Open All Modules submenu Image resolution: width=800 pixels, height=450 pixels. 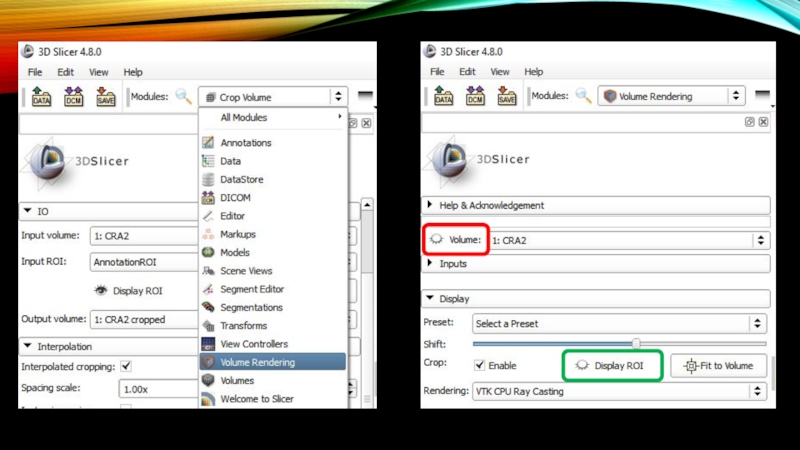[x=273, y=118]
